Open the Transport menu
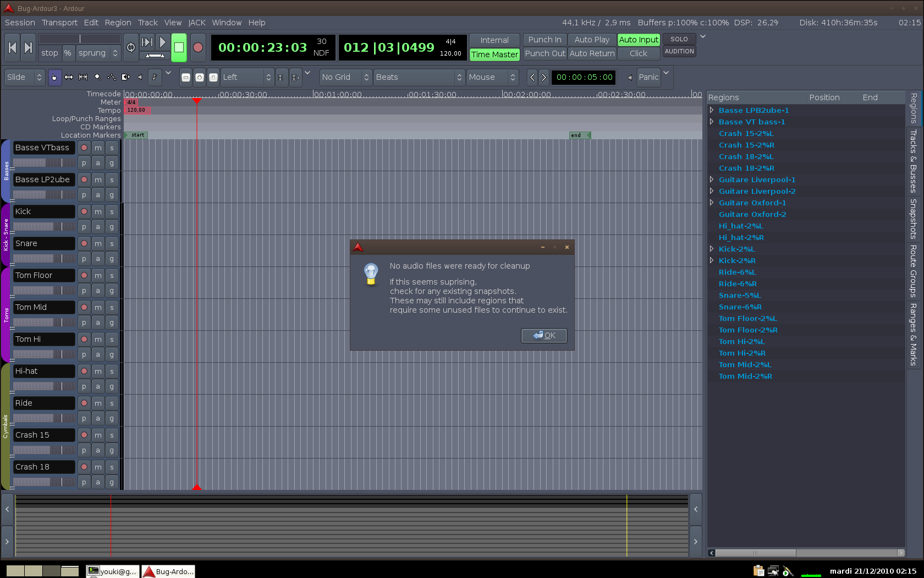Image resolution: width=924 pixels, height=578 pixels. [x=59, y=23]
